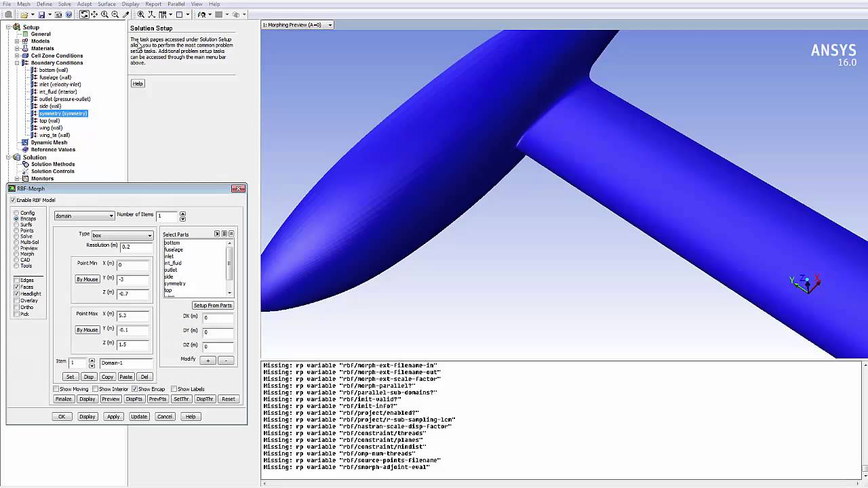The image size is (868, 488).
Task: Enable the Show Labels checkbox
Action: coord(174,389)
